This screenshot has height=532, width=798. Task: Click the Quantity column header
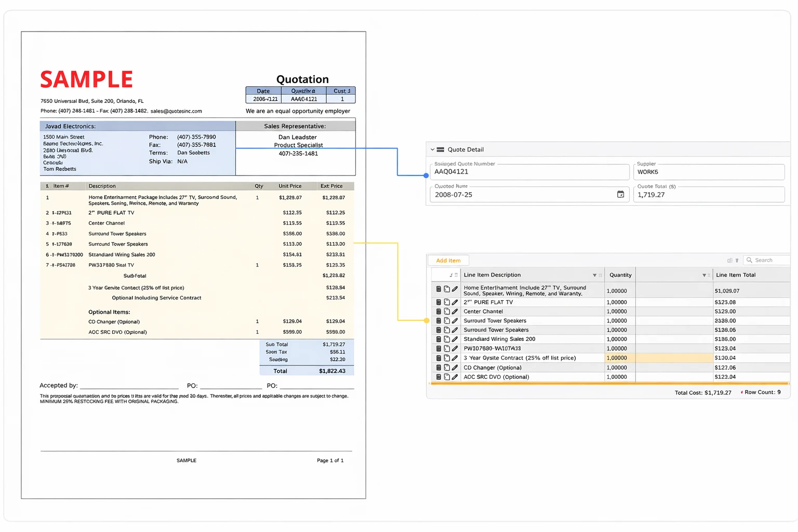(620, 275)
